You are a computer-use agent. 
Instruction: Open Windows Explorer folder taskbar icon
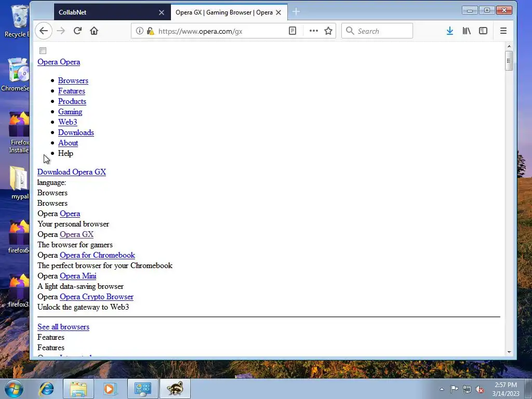point(78,389)
